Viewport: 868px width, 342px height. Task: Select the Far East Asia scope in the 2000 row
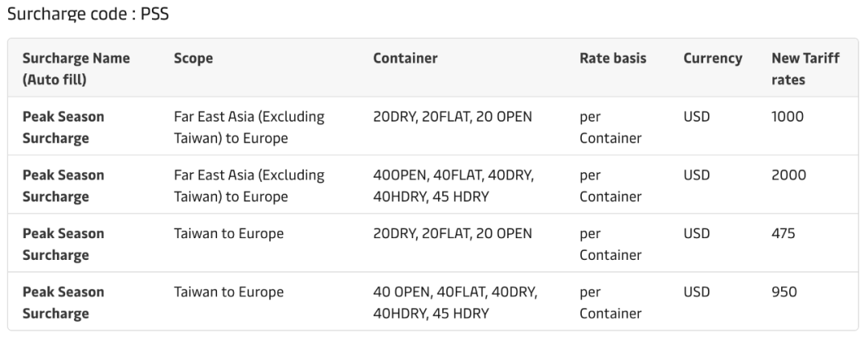(248, 185)
